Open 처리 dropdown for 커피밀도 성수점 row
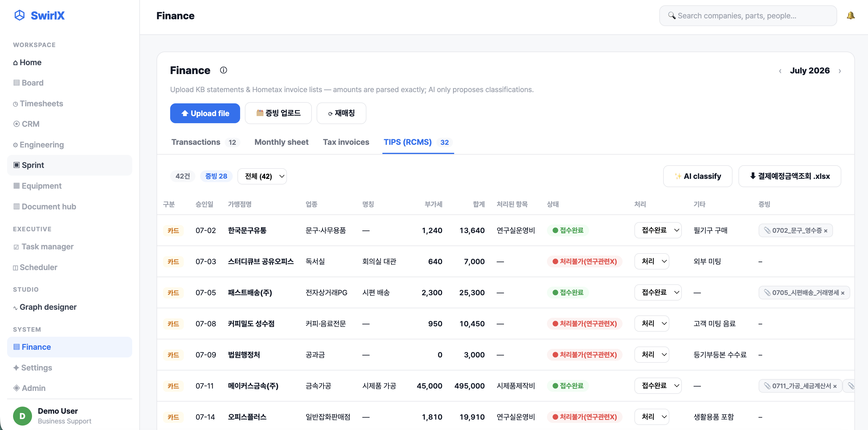This screenshot has width=868, height=430. [651, 324]
